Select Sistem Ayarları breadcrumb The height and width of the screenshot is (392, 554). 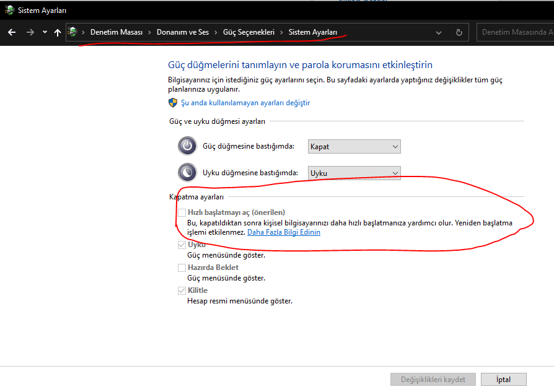[x=313, y=32]
